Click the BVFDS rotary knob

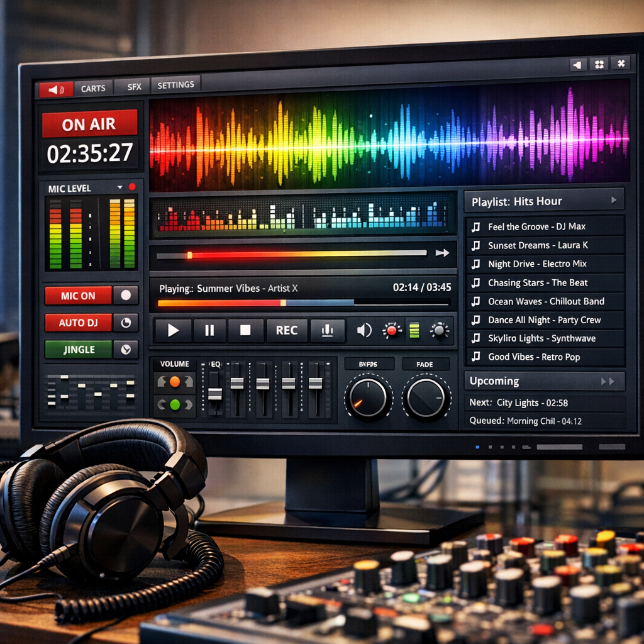click(368, 397)
